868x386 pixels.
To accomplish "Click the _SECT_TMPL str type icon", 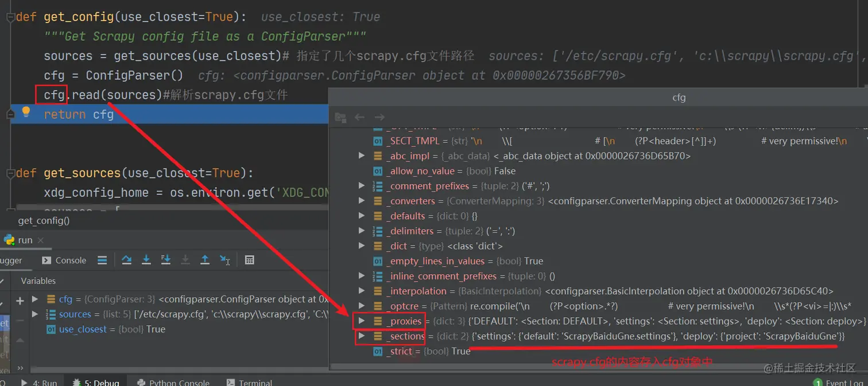I will coord(378,141).
